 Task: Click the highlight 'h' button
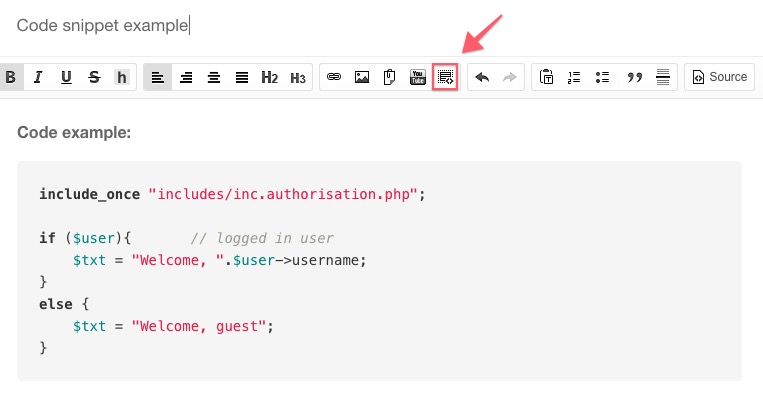coord(122,77)
